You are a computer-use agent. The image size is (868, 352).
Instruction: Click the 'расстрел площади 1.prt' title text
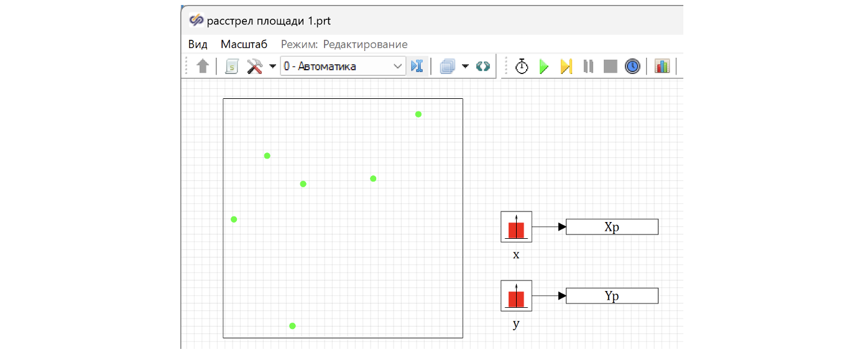(x=269, y=21)
